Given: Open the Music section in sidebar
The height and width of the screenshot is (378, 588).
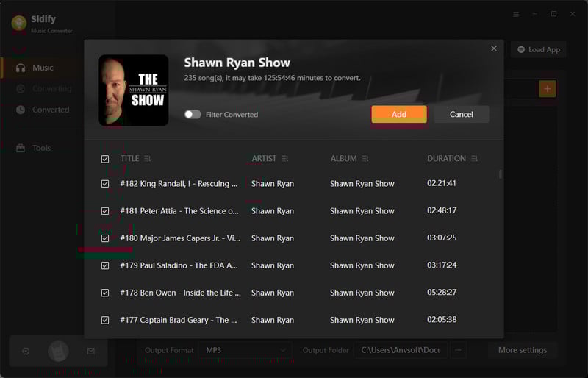Looking at the screenshot, I should tap(43, 68).
